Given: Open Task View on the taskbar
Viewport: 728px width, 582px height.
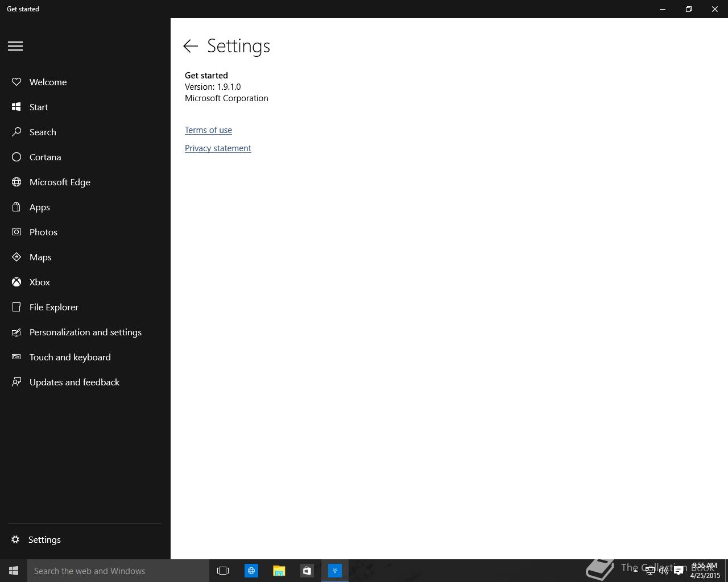Looking at the screenshot, I should pos(223,571).
